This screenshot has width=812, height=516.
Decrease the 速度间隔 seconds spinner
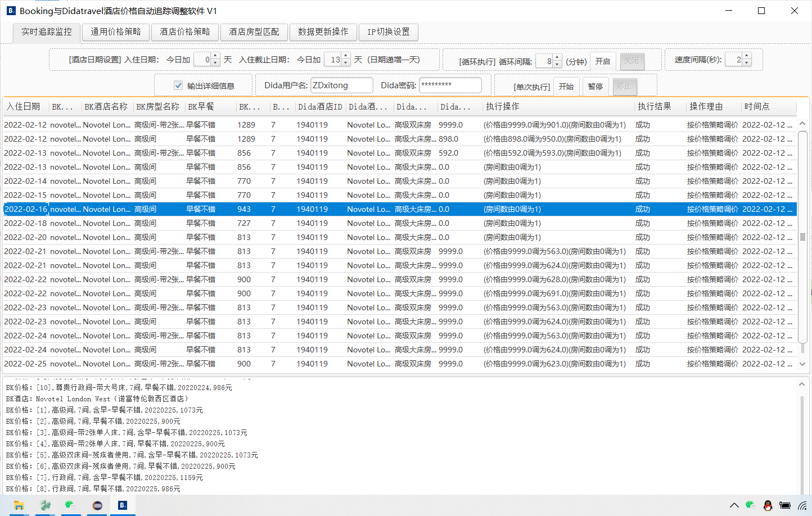[747, 63]
